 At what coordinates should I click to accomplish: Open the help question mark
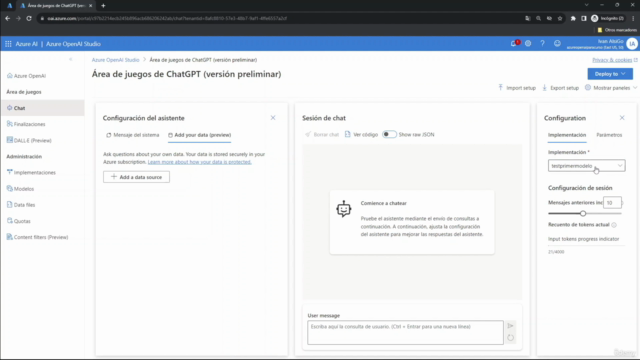tap(542, 43)
